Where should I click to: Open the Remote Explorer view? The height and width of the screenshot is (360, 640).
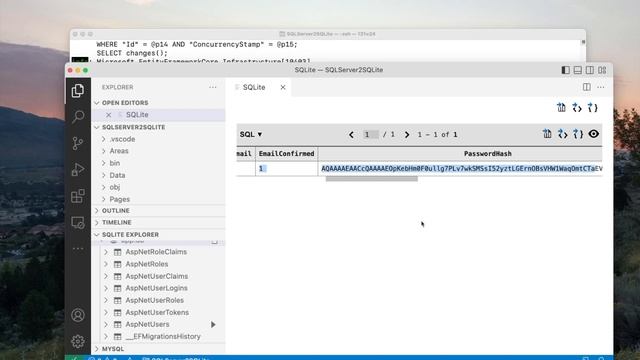click(78, 222)
